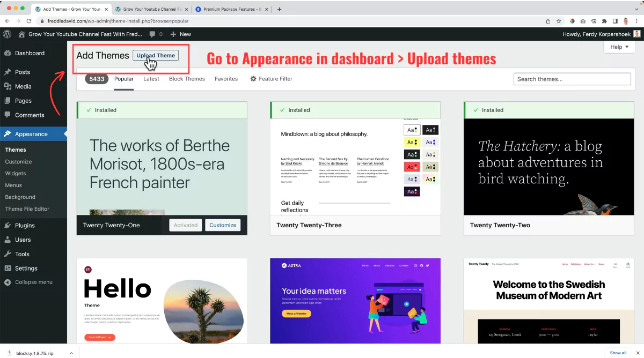Open the WordPress logo menu in admin bar
The height and width of the screenshot is (358, 644).
[x=7, y=34]
